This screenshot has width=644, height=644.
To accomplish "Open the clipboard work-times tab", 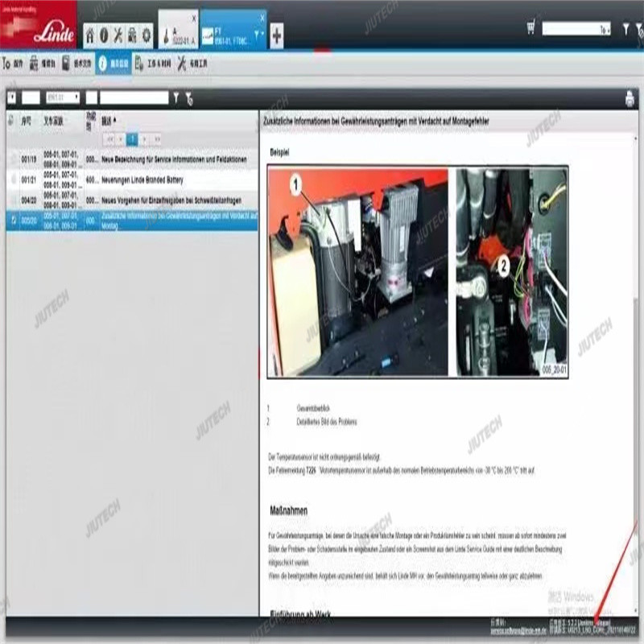I will (x=153, y=64).
